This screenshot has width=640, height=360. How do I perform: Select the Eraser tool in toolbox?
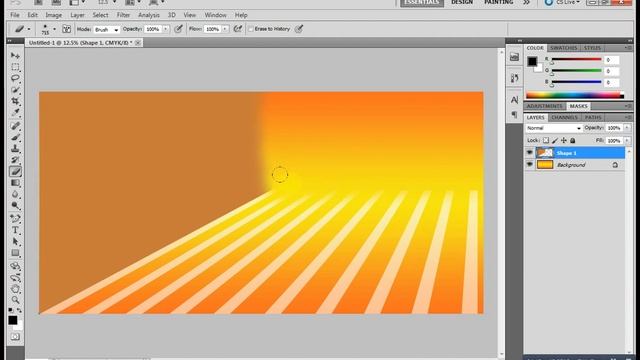16,171
